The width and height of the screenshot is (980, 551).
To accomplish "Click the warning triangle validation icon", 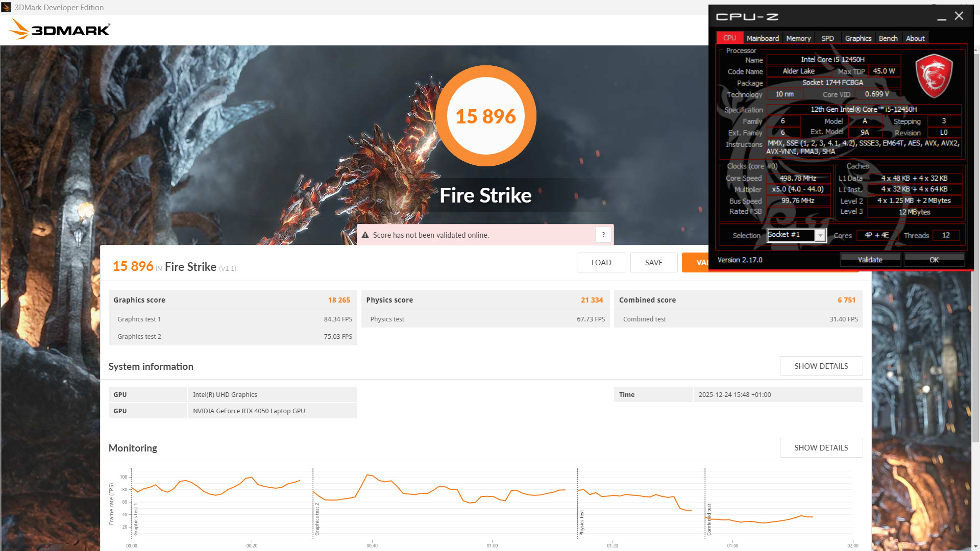I will (x=365, y=235).
